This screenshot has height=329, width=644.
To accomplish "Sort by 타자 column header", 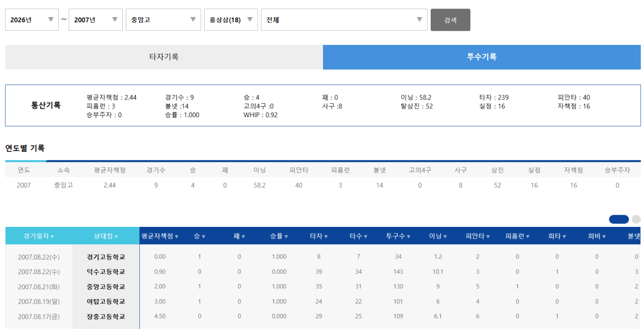I will point(319,236).
